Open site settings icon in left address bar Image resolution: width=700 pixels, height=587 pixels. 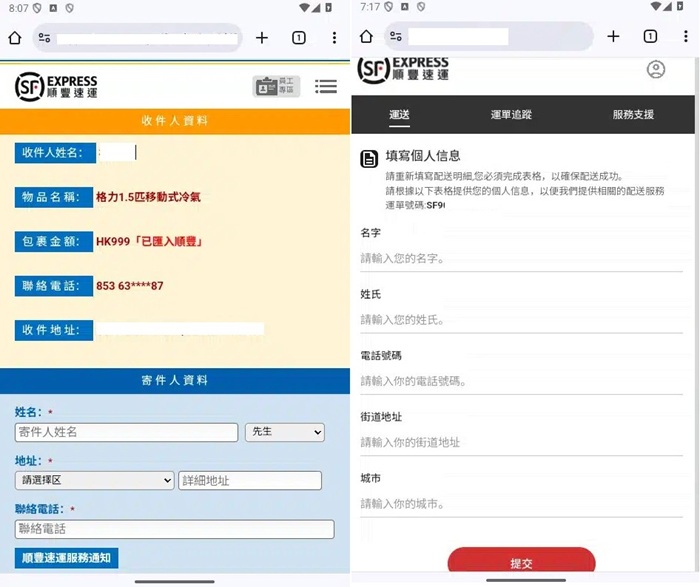click(44, 38)
